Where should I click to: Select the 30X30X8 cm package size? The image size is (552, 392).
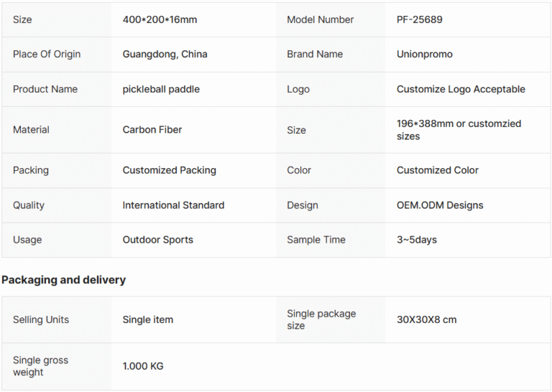[x=427, y=319]
